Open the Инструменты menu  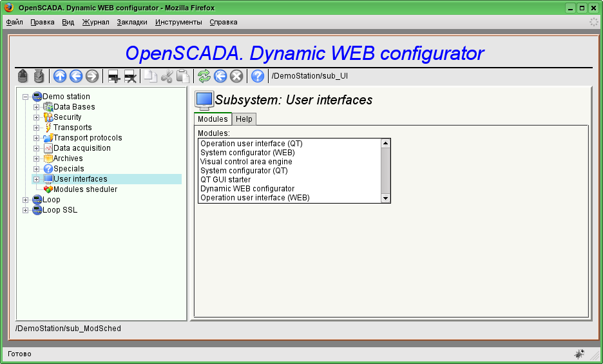click(x=178, y=22)
